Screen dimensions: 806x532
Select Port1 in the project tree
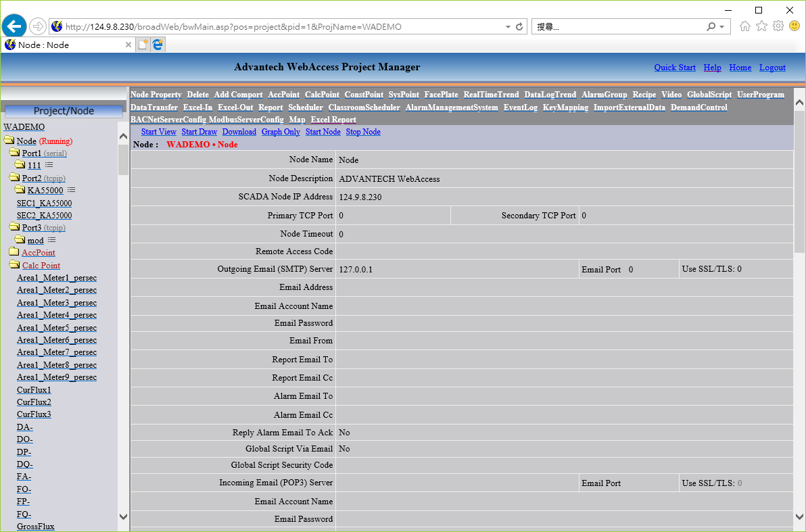(x=31, y=153)
